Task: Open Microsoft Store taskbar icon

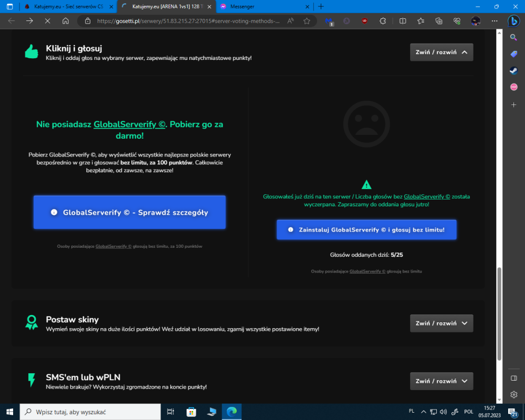Action: click(x=191, y=412)
